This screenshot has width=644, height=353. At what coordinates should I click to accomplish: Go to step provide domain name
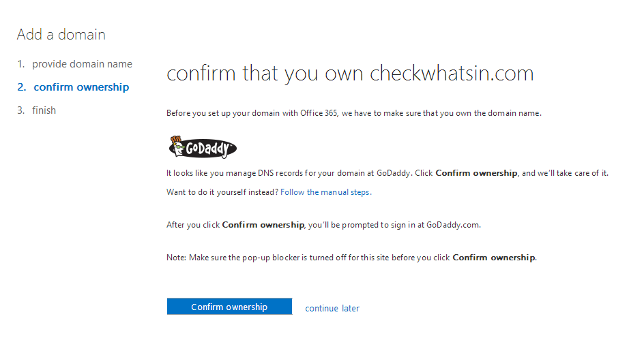coord(82,64)
